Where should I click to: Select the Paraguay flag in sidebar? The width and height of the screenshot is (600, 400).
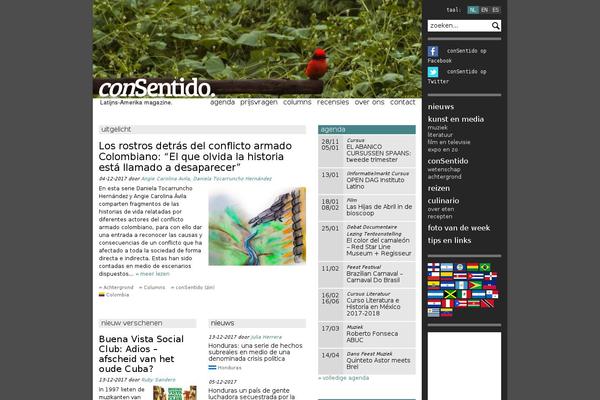click(434, 304)
